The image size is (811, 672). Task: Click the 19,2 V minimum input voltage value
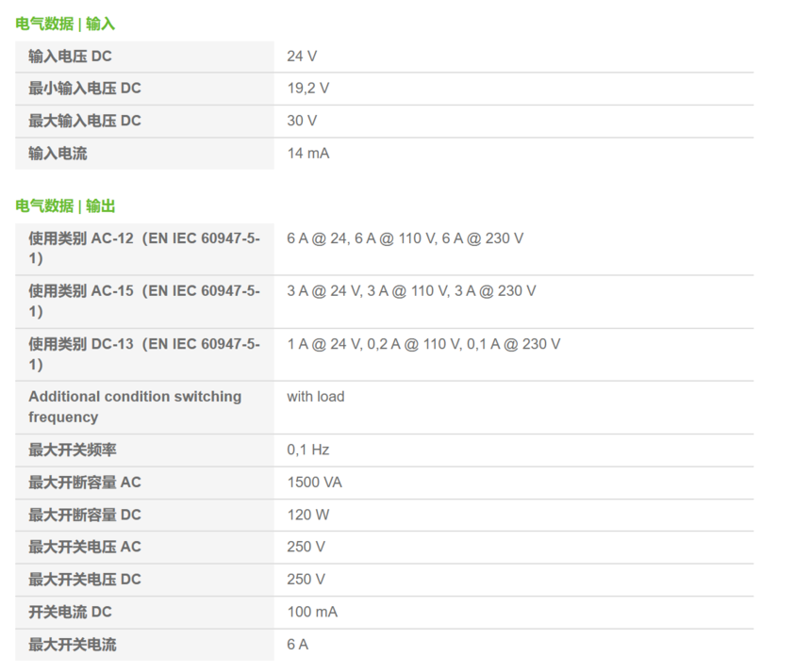point(307,89)
